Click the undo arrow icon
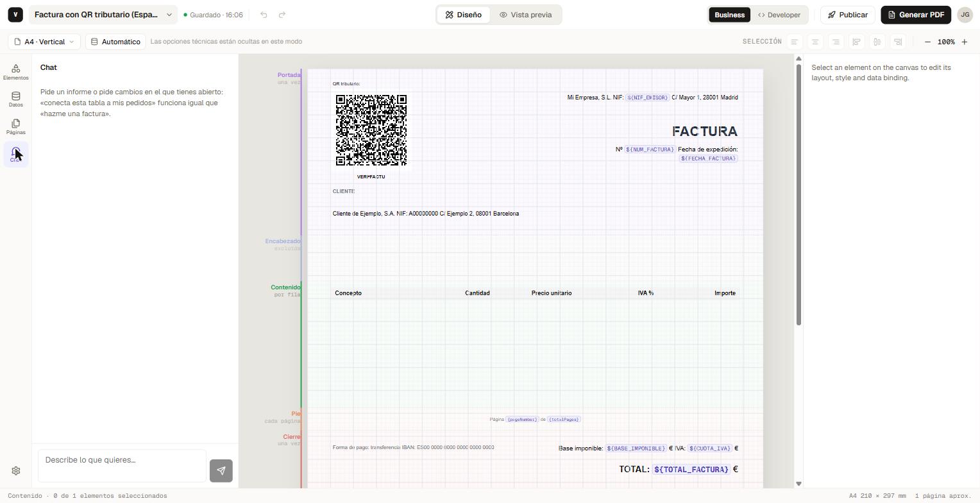980x503 pixels. pos(264,15)
